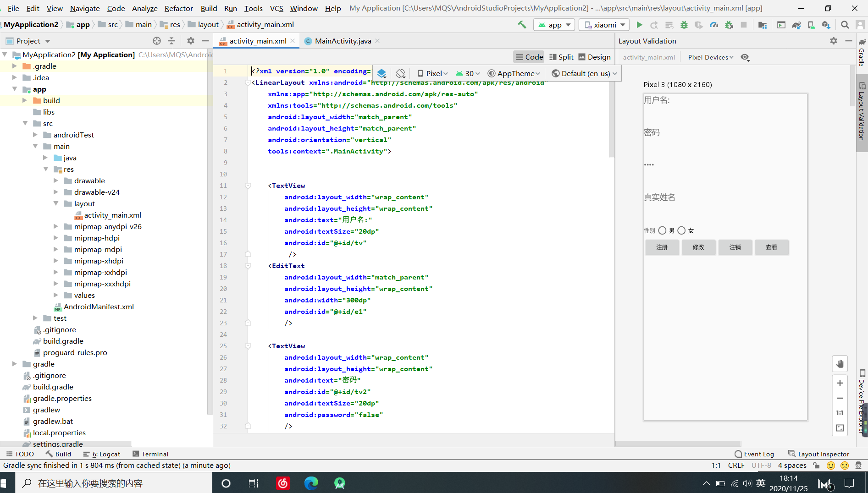
Task: Sync Project with Gradle Files elephant icon
Action: pos(796,25)
